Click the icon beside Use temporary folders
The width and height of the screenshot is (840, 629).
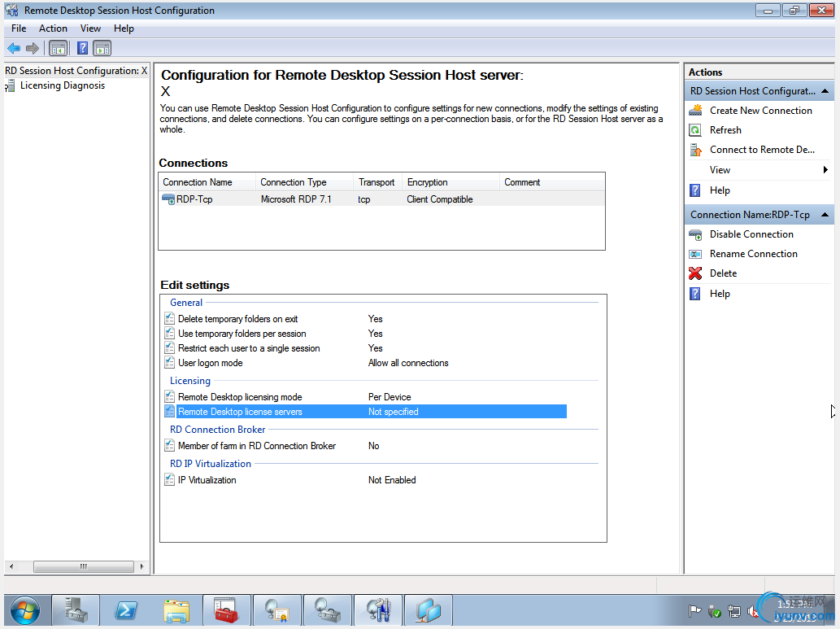click(169, 333)
